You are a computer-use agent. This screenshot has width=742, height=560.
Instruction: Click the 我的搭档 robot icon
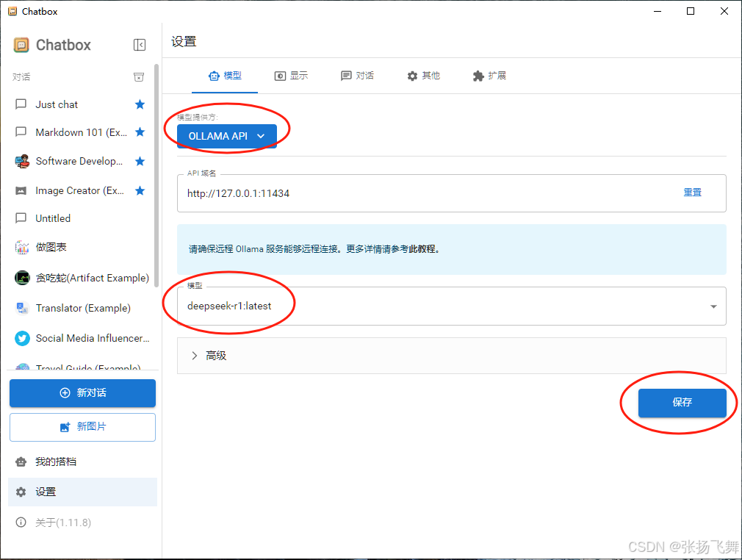pyautogui.click(x=21, y=462)
